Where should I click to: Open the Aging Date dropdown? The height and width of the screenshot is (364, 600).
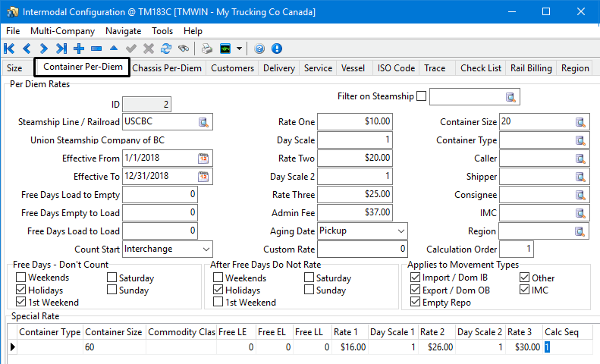tap(401, 231)
